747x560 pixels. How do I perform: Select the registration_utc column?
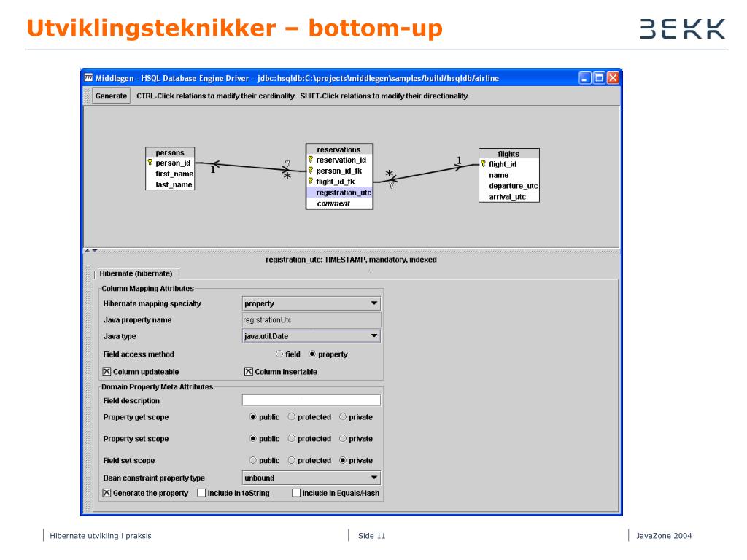point(339,192)
